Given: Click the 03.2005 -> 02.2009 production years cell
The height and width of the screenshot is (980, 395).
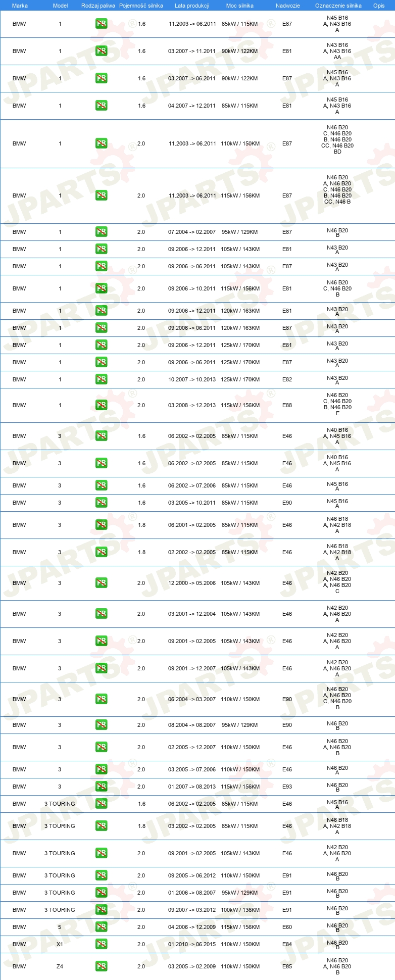Looking at the screenshot, I should tap(192, 966).
